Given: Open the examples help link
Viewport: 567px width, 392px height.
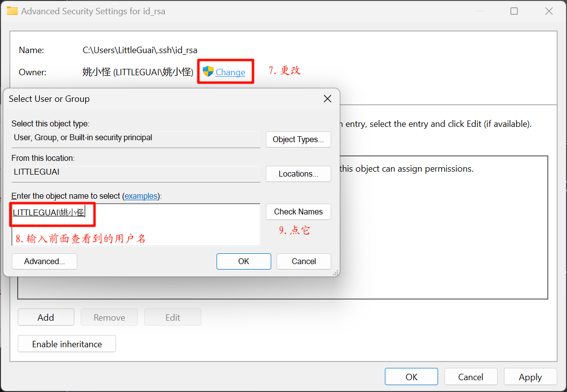Looking at the screenshot, I should coord(141,196).
